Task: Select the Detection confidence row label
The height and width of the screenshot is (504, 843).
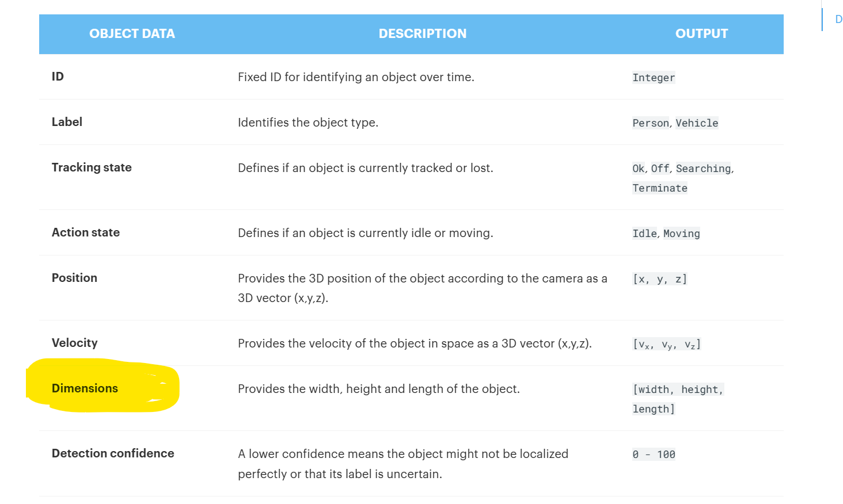Action: tap(113, 453)
